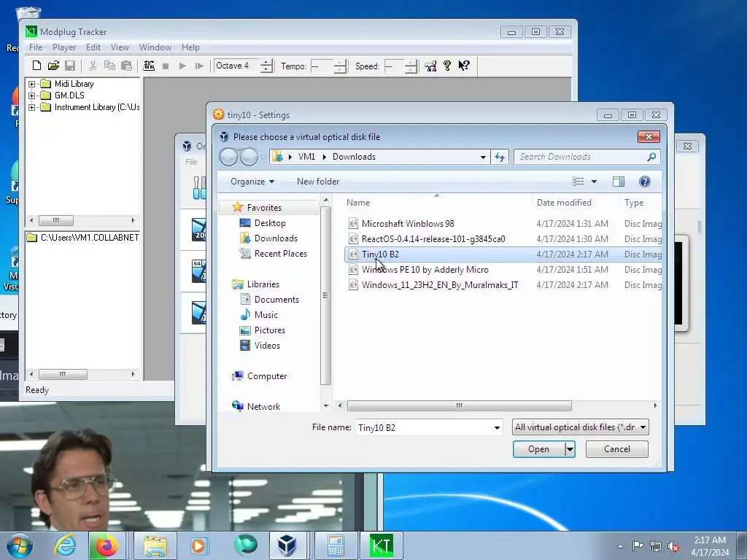Select Network in navigation pane
This screenshot has width=747, height=560.
(x=263, y=407)
